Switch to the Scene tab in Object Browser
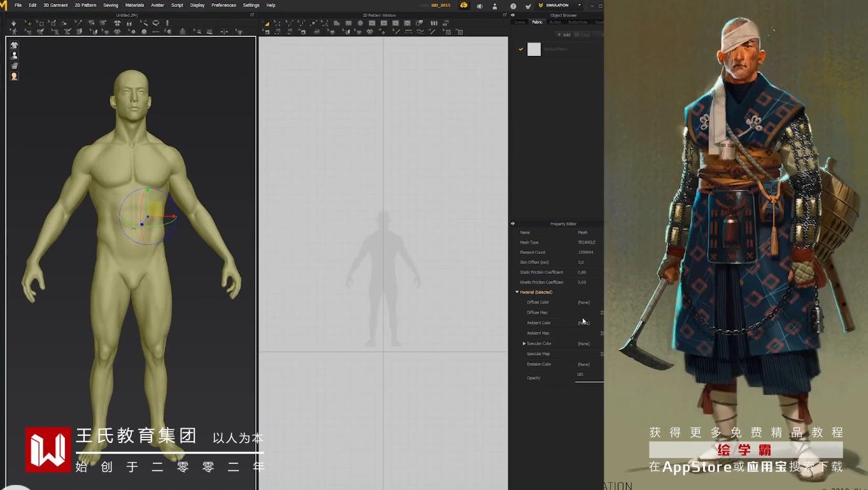The height and width of the screenshot is (490, 868). (x=520, y=22)
